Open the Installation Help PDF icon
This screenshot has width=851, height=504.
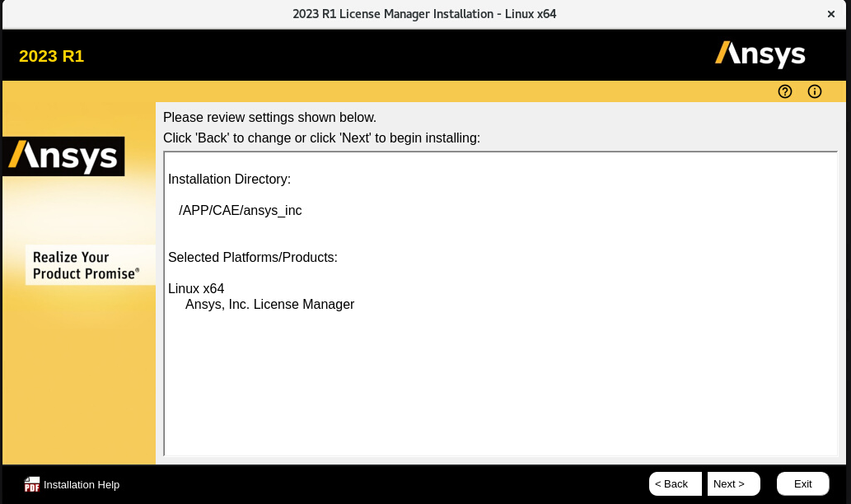click(32, 484)
